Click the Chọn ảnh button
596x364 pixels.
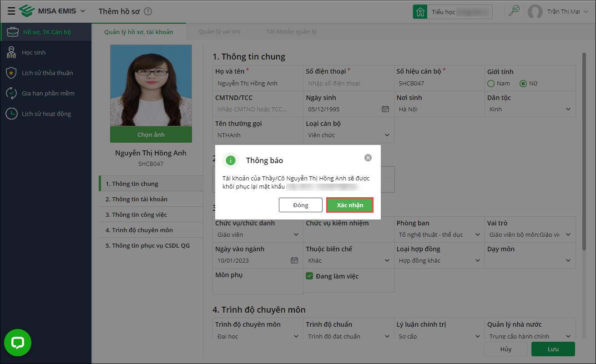pos(151,135)
